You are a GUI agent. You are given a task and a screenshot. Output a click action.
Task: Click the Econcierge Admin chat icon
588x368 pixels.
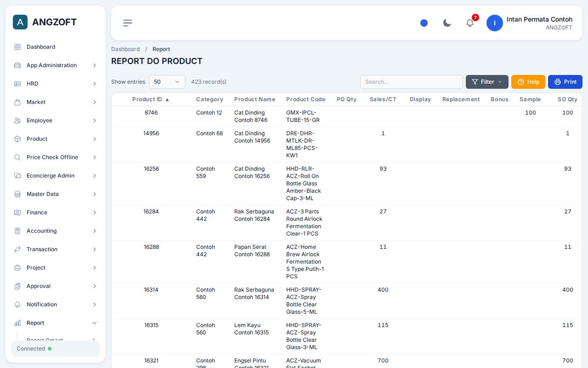coord(17,176)
